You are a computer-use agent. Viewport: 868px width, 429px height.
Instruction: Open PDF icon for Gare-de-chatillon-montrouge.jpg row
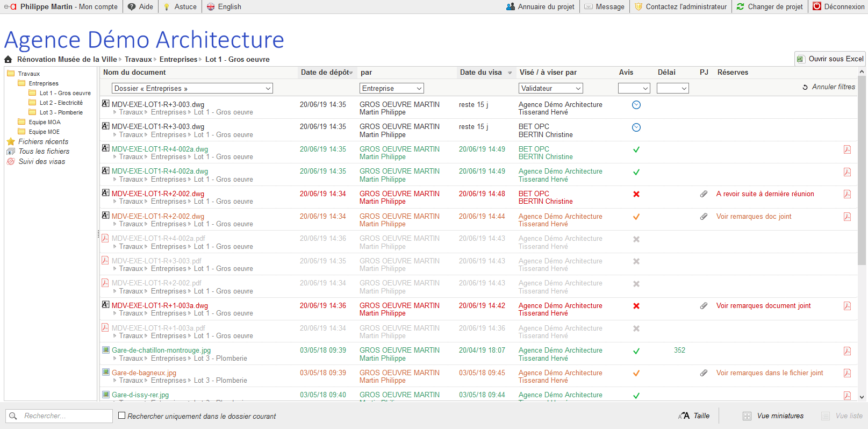point(847,351)
